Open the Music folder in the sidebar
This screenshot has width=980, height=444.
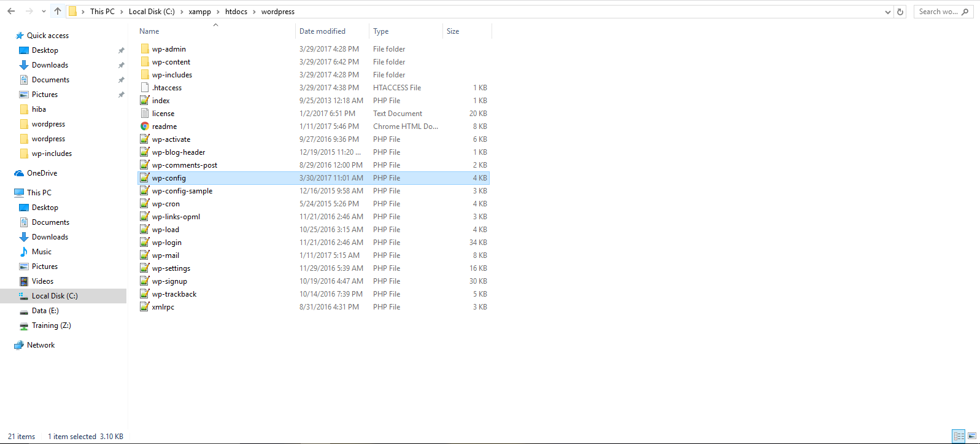click(41, 252)
